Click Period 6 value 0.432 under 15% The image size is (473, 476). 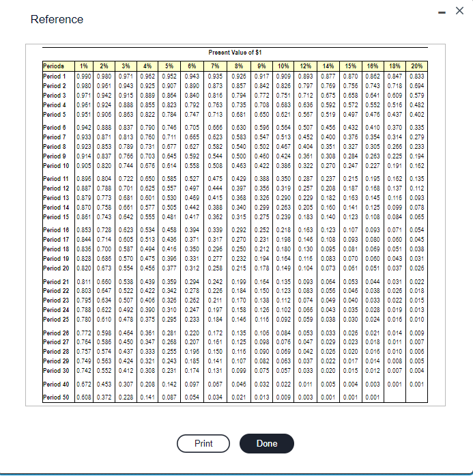[350, 128]
